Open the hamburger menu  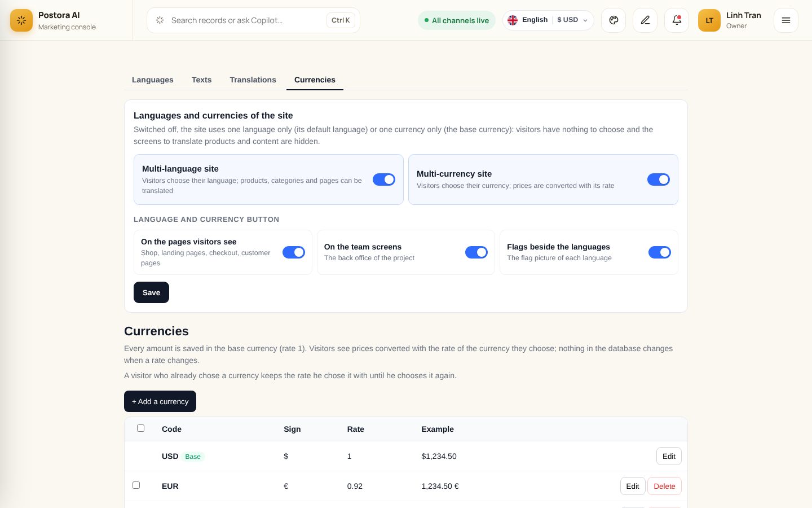click(x=786, y=20)
